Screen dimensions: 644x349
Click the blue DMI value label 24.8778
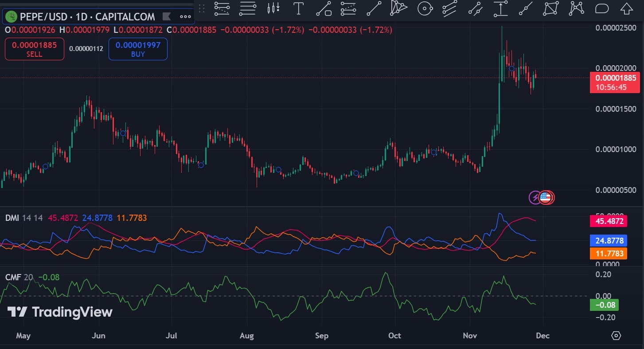click(608, 241)
